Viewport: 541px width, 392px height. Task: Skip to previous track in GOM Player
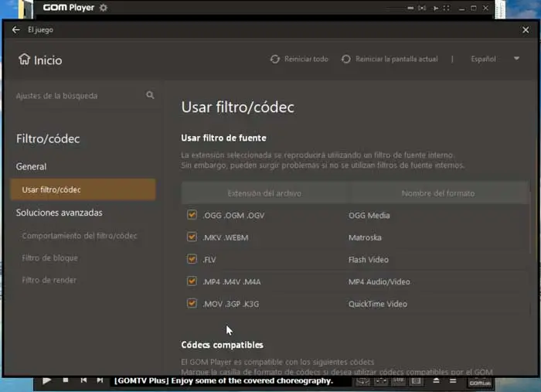pos(83,380)
